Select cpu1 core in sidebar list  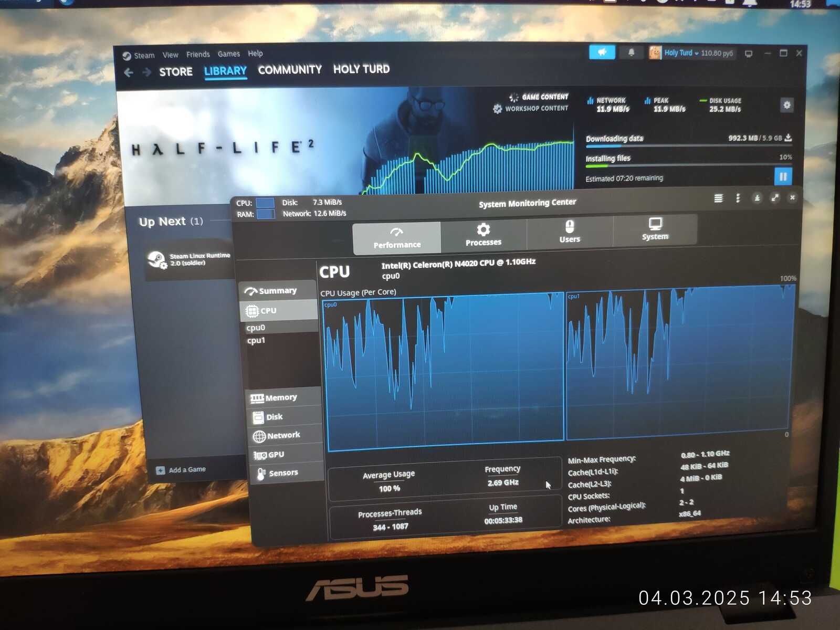click(x=256, y=341)
